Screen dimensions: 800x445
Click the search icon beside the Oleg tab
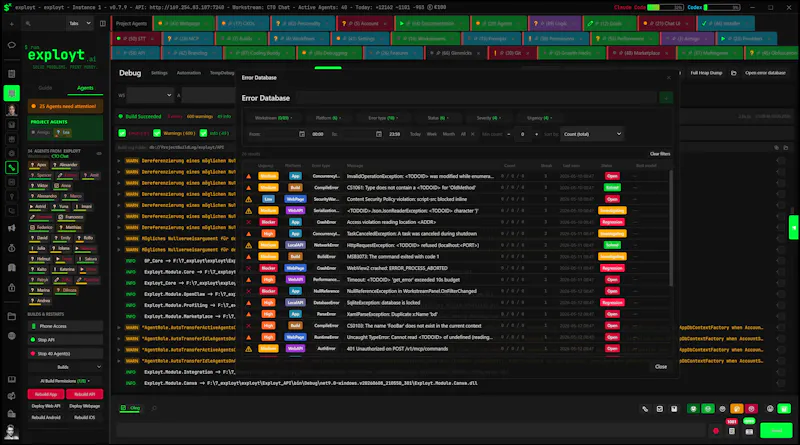coord(154,408)
